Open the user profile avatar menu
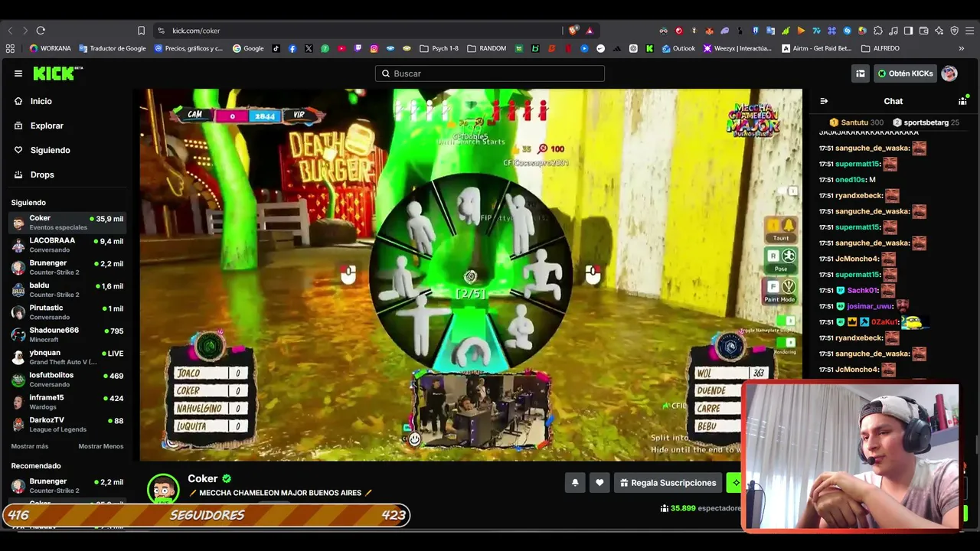The height and width of the screenshot is (551, 980). tap(949, 73)
